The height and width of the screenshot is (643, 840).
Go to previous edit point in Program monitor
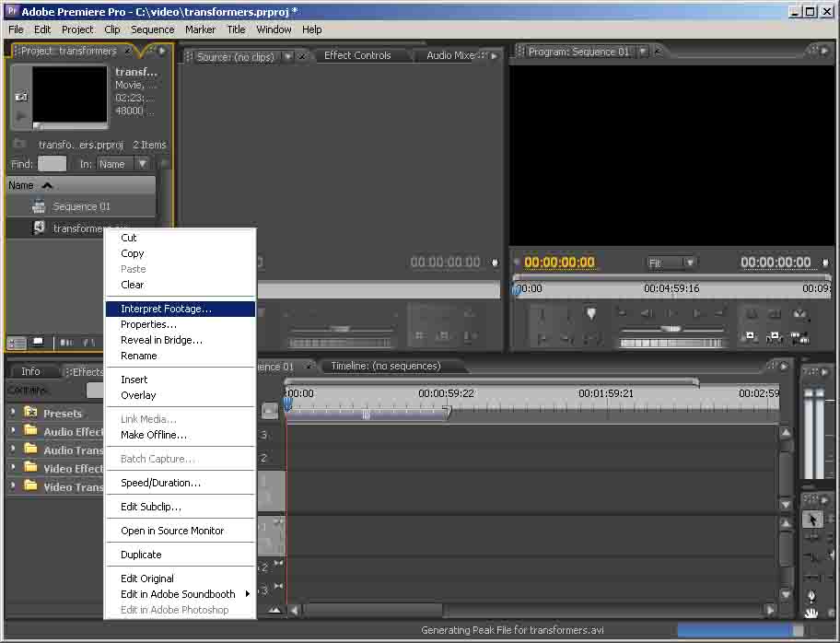pyautogui.click(x=622, y=313)
